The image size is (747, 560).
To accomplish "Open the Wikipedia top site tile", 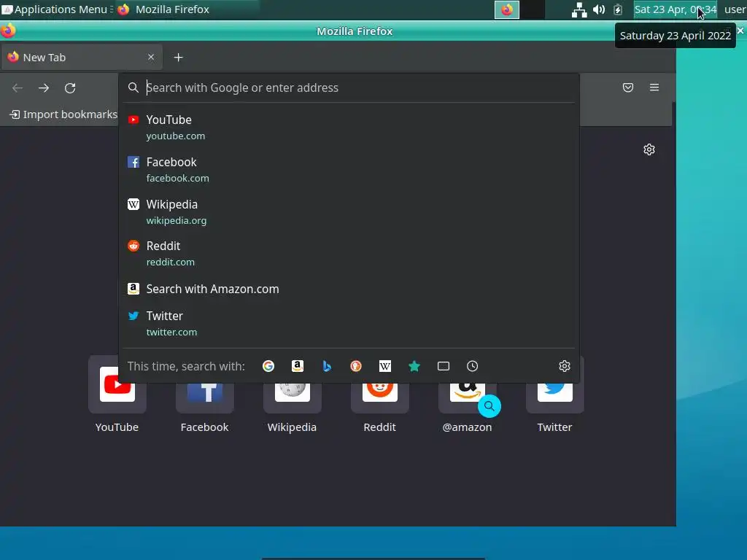I will pyautogui.click(x=292, y=394).
